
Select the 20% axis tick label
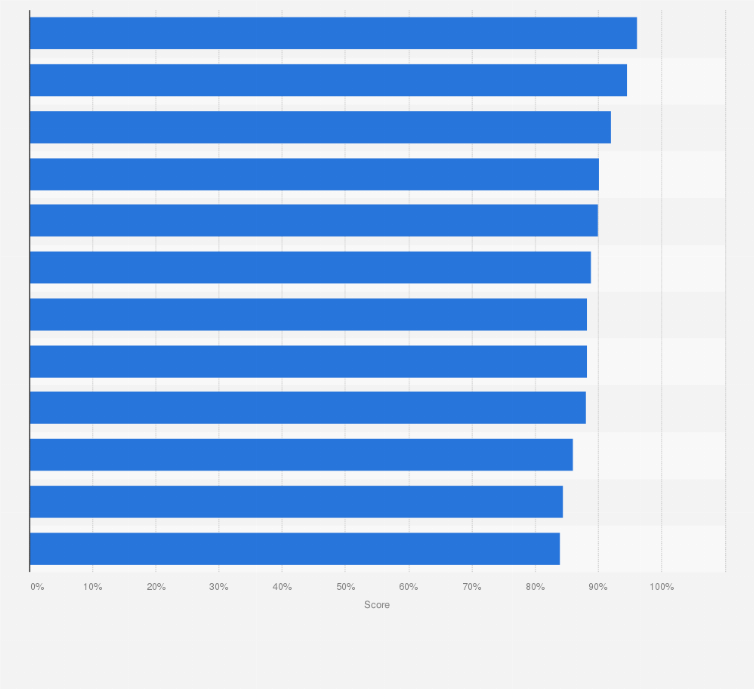[x=156, y=586]
